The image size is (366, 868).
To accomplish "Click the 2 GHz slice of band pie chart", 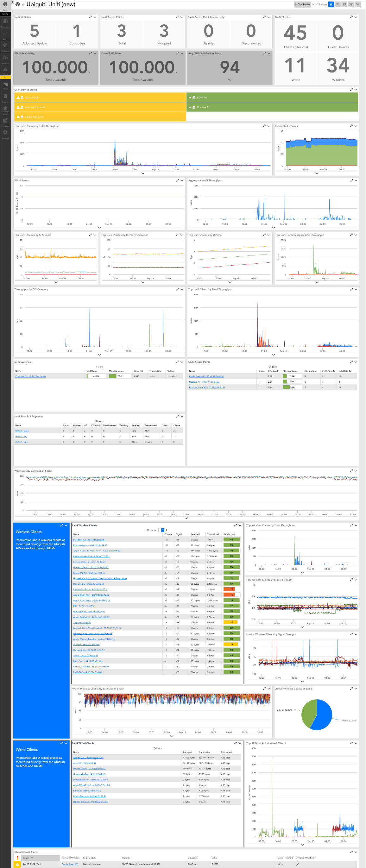I will 308,713.
